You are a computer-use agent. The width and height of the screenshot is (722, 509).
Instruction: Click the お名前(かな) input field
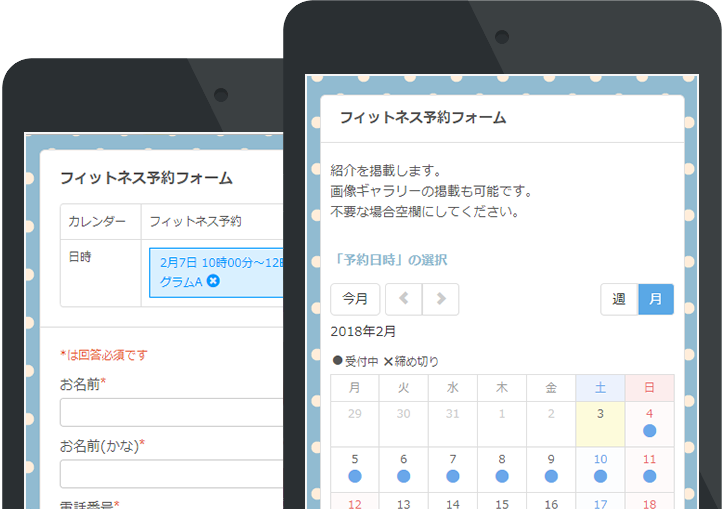click(172, 473)
